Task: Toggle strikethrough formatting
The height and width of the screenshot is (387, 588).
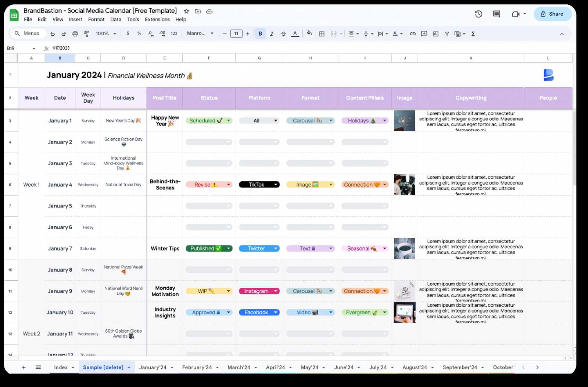Action: (x=283, y=33)
